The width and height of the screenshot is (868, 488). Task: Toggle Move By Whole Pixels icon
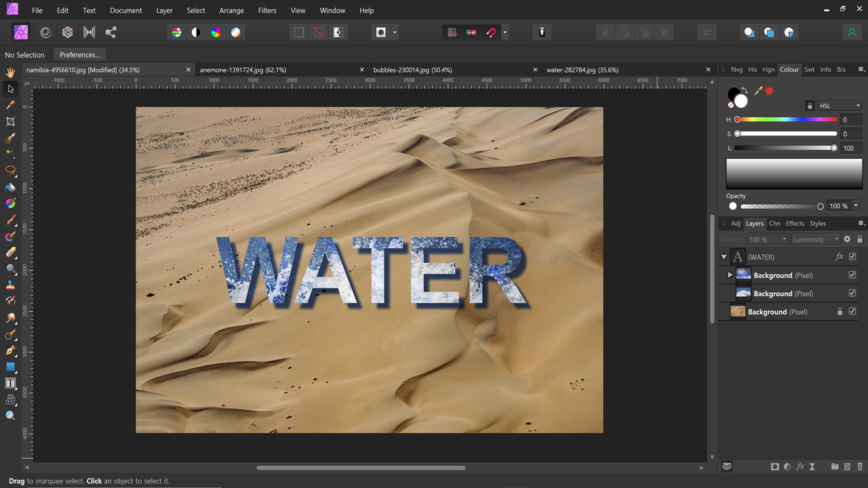coord(471,32)
